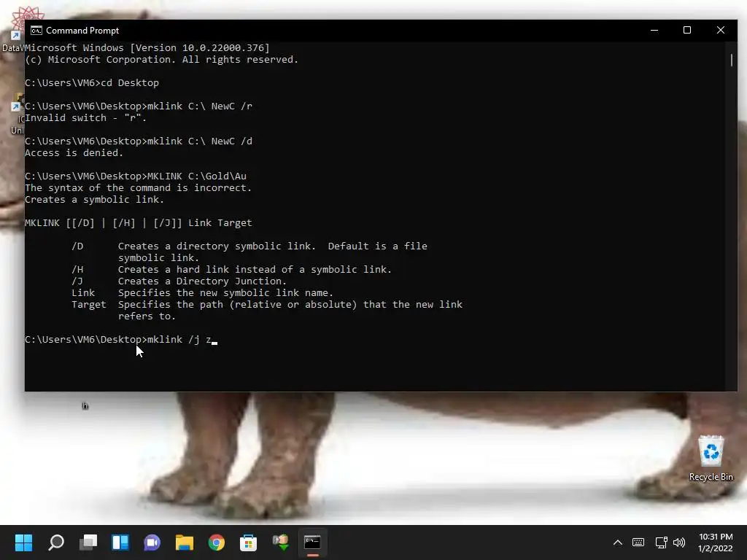The height and width of the screenshot is (560, 747).
Task: Open Task View on the taskbar
Action: tap(88, 542)
